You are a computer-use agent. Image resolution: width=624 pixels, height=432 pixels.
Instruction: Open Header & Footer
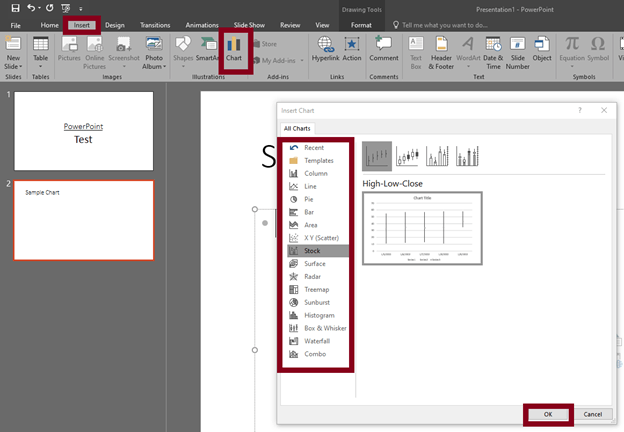441,53
